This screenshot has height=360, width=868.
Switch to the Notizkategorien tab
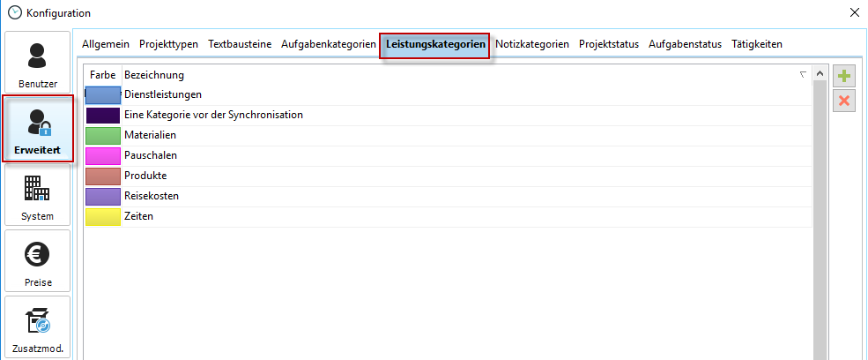coord(532,44)
